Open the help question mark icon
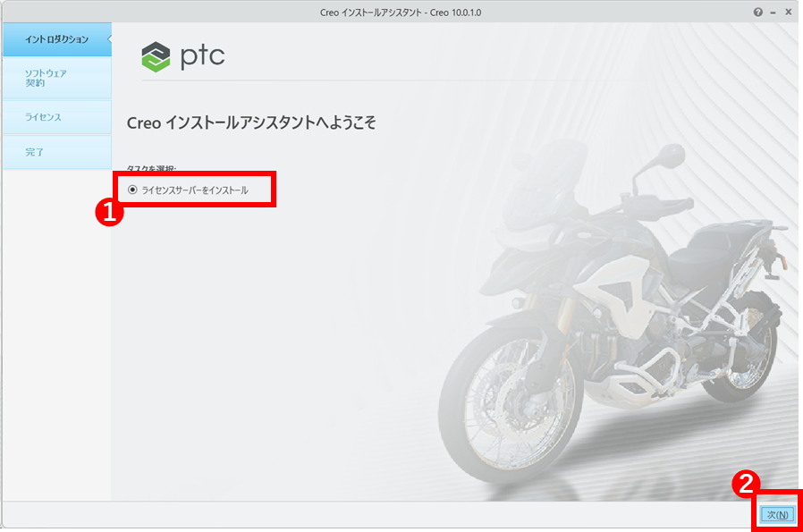803x532 pixels. tap(758, 13)
